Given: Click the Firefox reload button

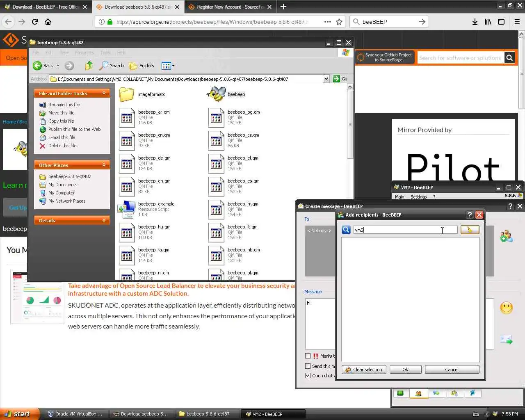Looking at the screenshot, I should tap(35, 22).
